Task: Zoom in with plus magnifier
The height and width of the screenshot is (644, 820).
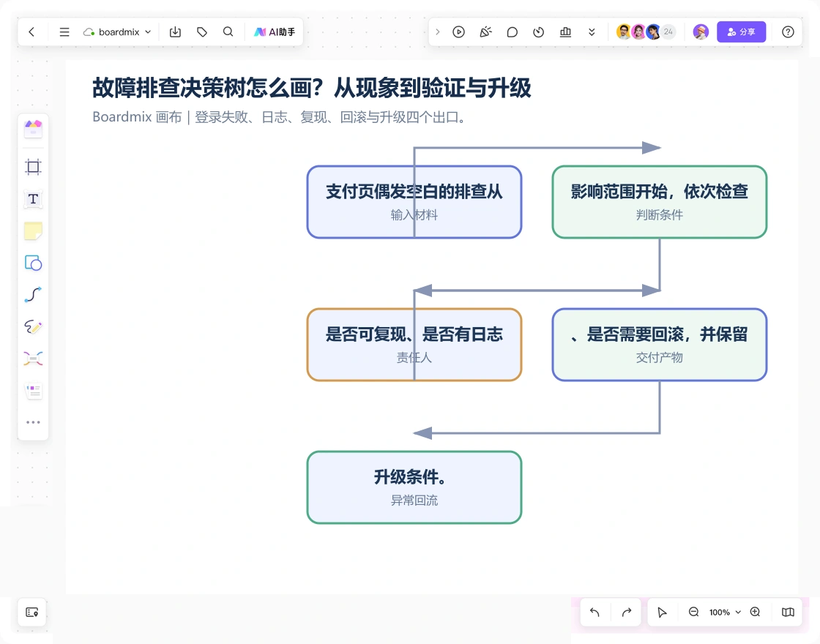Action: [755, 612]
